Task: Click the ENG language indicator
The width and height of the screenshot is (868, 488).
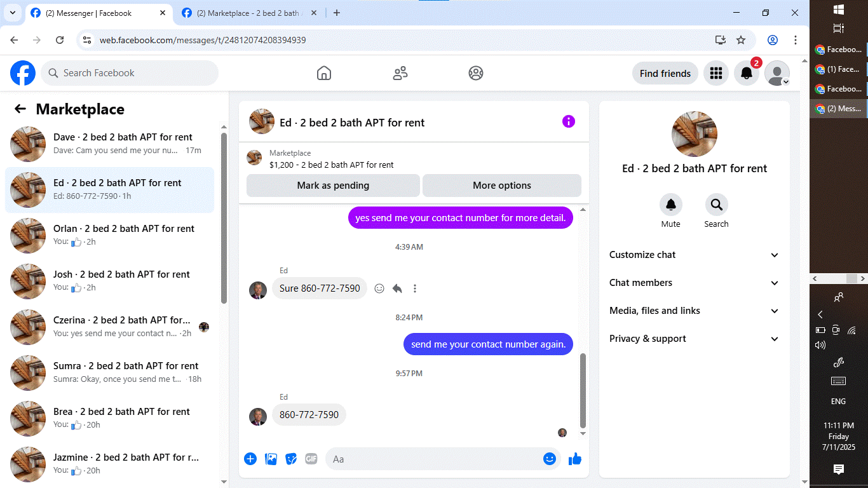Action: tap(839, 402)
